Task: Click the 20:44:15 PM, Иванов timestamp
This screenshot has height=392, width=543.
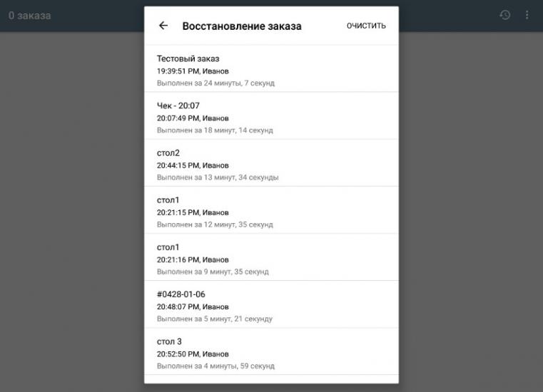Action: [193, 165]
